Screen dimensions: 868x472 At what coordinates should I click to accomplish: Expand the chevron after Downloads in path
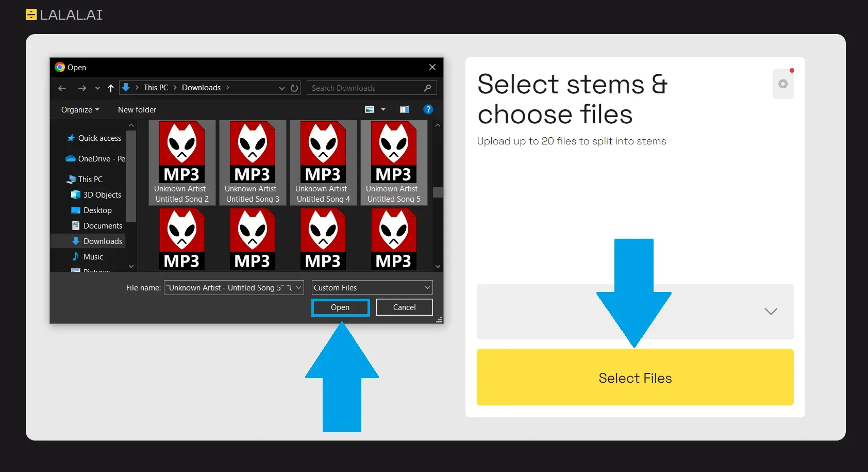[227, 88]
